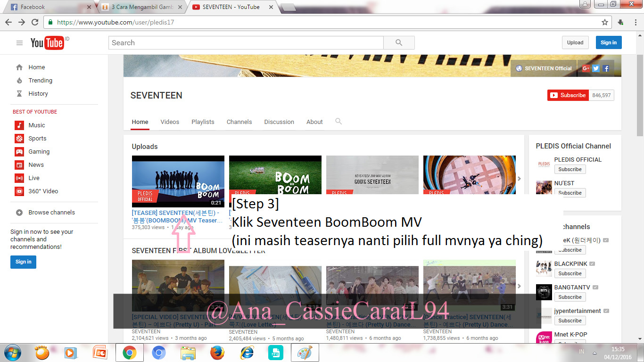Open the channel Videos tab

[x=170, y=122]
